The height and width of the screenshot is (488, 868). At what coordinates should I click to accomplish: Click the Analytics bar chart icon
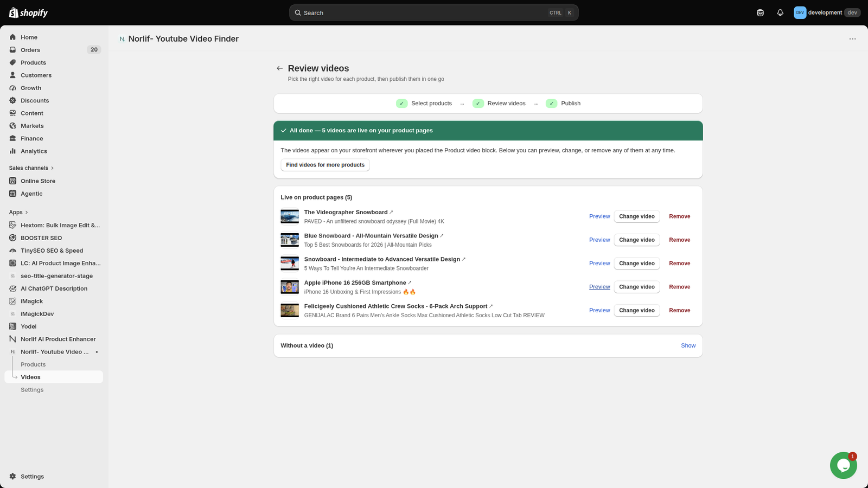tap(13, 151)
